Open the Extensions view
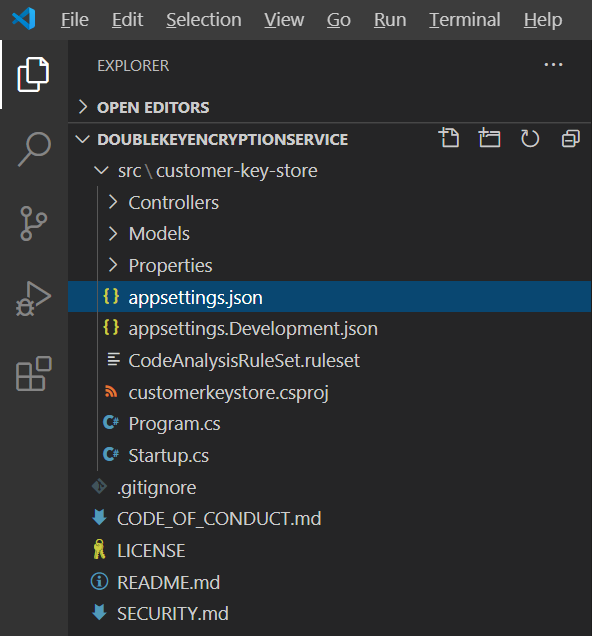The image size is (592, 636). 34,374
